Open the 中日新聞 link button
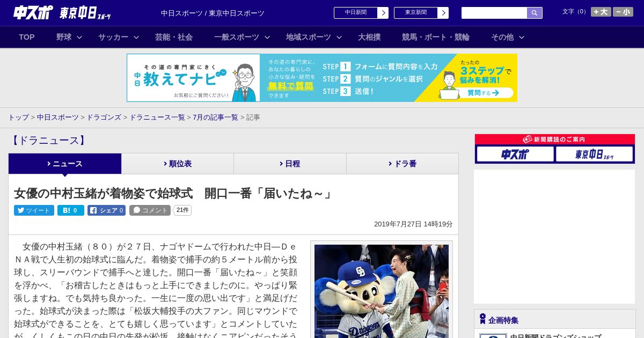Image resolution: width=644 pixels, height=338 pixels. [x=361, y=13]
